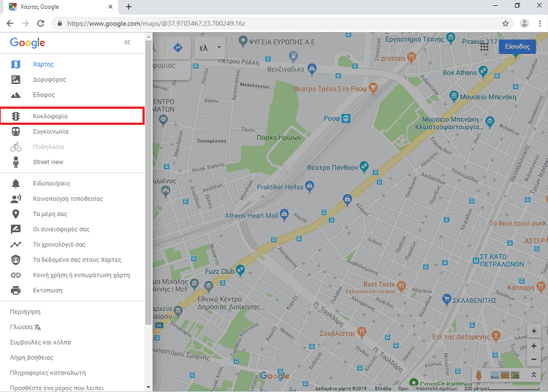Select the Χάρτης map view icon
548x392 pixels.
click(16, 64)
